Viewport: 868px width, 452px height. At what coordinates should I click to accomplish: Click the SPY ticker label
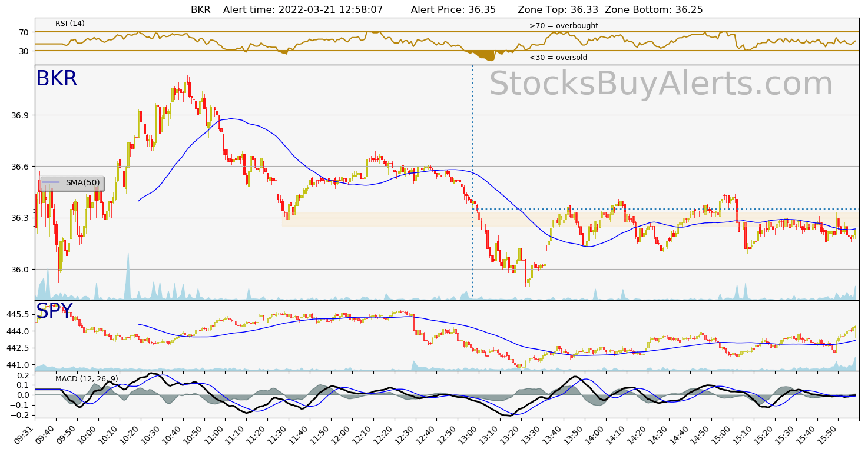54,311
